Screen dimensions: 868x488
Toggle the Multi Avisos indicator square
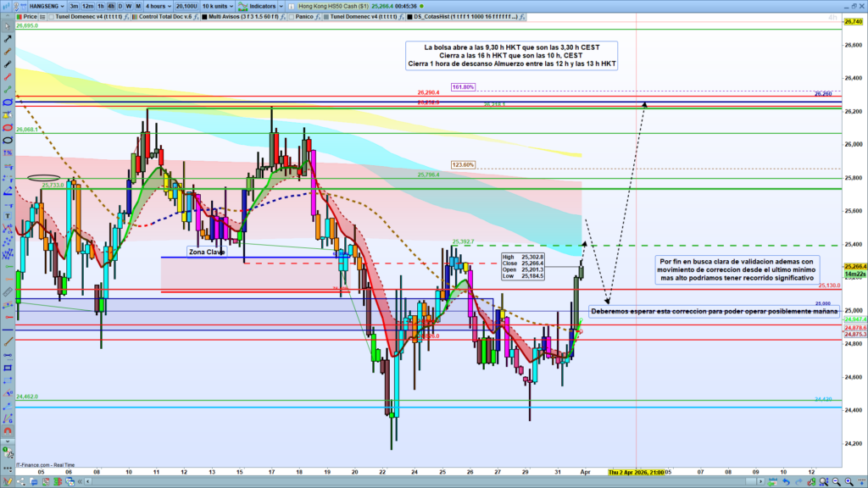pos(207,16)
